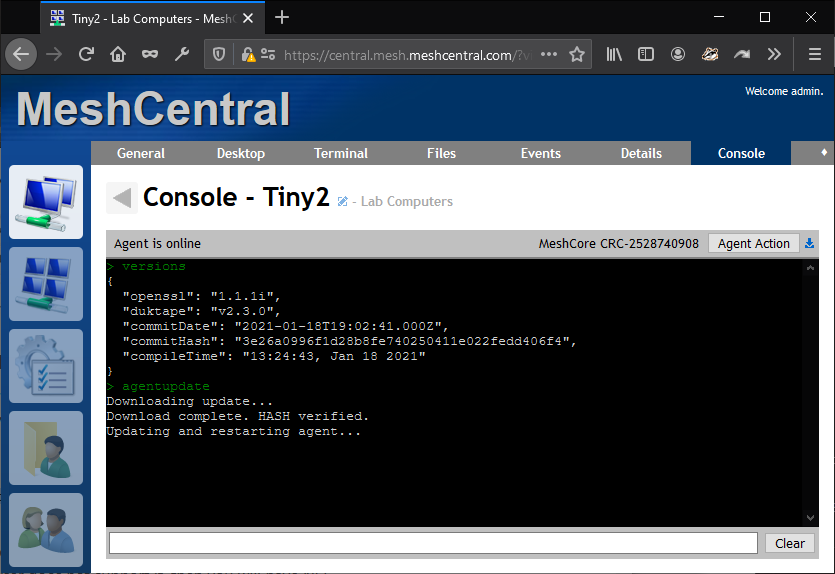Click the openssl version line
This screenshot has width=835, height=574.
[201, 296]
